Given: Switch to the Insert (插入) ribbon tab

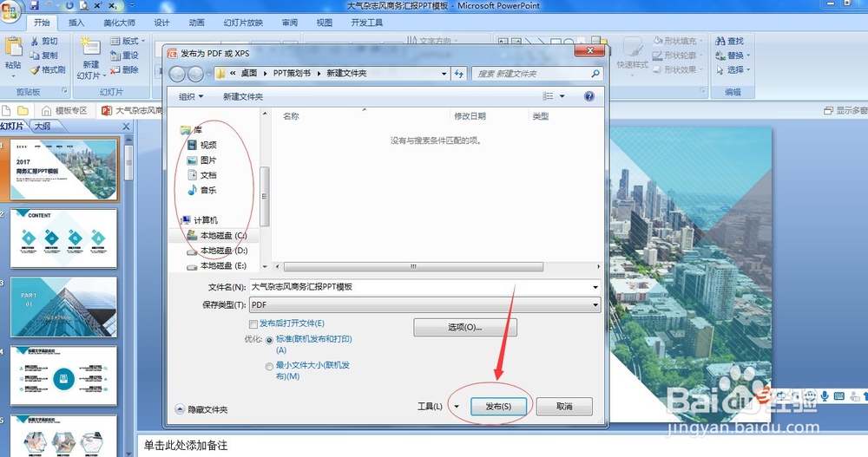Looking at the screenshot, I should click(76, 23).
